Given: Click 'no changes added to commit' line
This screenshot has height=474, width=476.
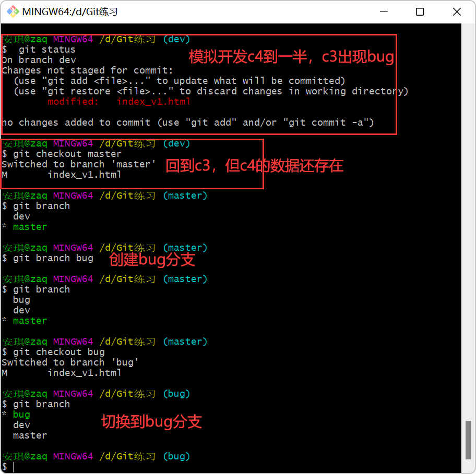Looking at the screenshot, I should point(188,123).
